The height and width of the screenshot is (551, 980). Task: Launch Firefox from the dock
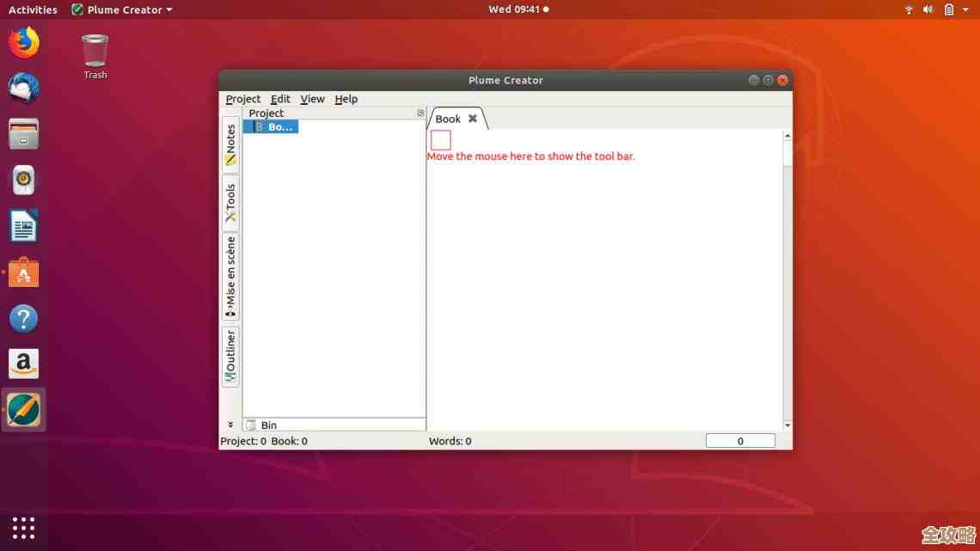click(23, 42)
